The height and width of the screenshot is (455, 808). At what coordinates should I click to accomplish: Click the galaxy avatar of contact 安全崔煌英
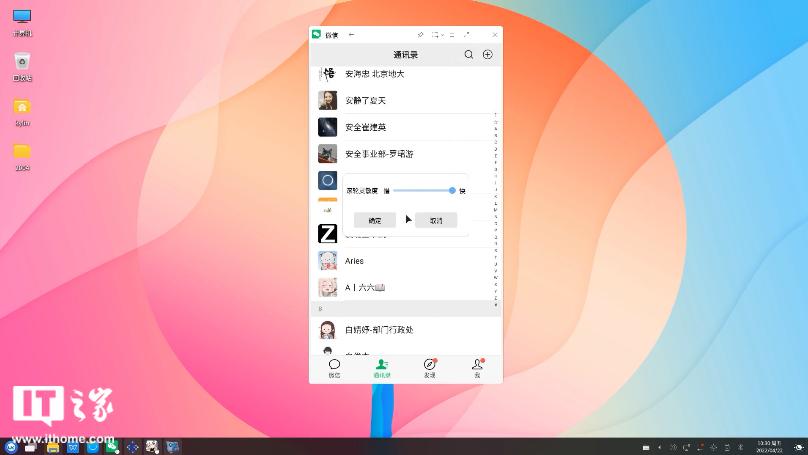(327, 127)
